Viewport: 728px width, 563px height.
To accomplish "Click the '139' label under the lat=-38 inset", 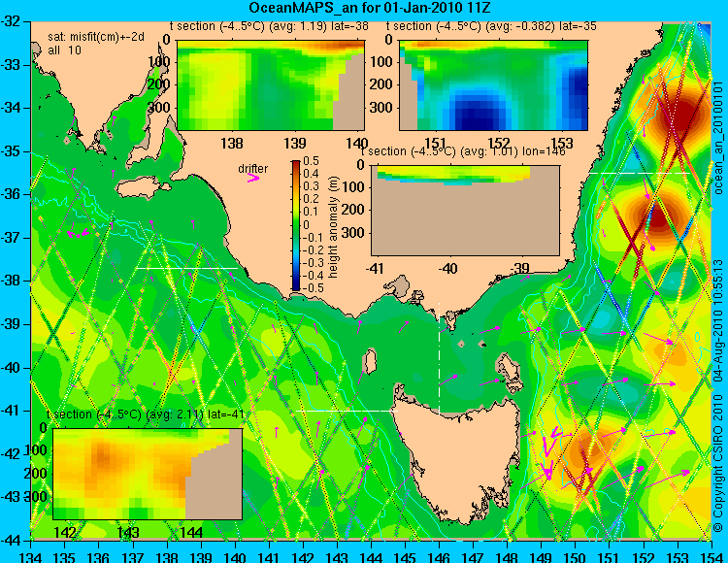I will tap(295, 143).
